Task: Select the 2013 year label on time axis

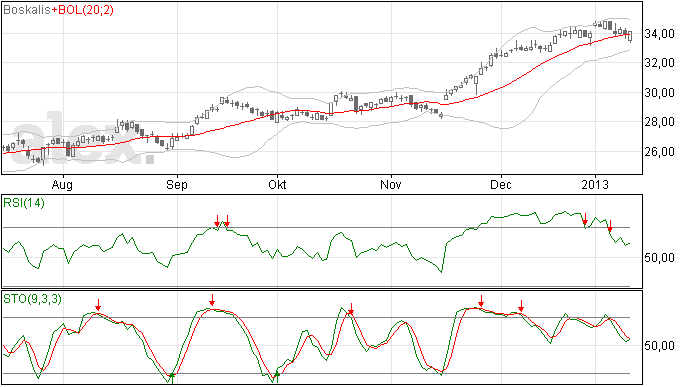Action: (x=595, y=184)
